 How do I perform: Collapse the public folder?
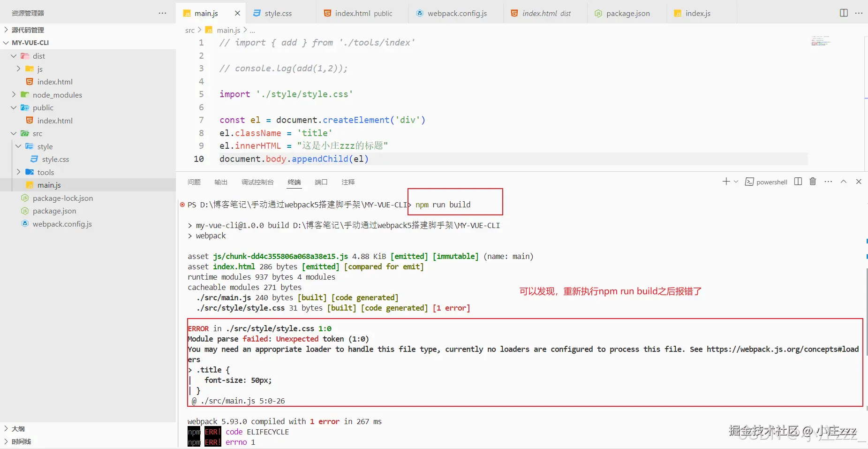click(14, 107)
